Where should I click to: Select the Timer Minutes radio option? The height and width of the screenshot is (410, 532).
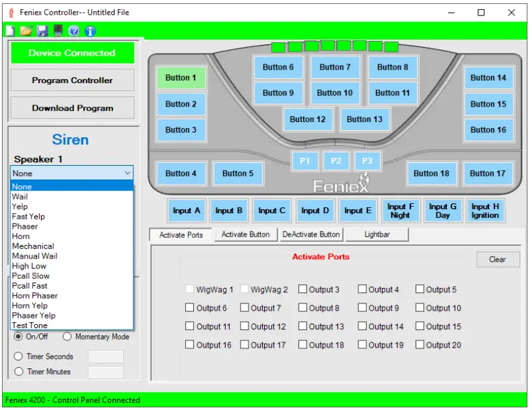tap(18, 372)
